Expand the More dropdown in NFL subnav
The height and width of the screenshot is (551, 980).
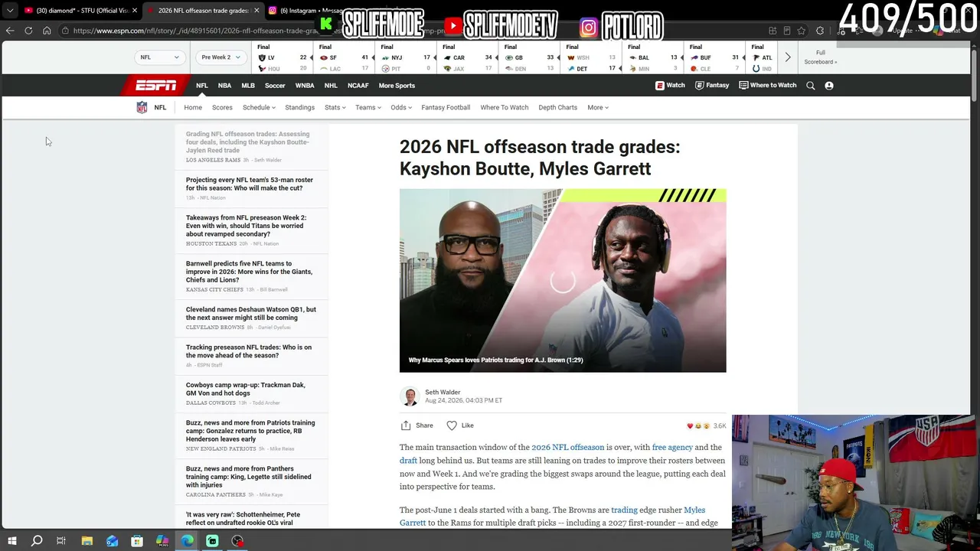point(598,107)
